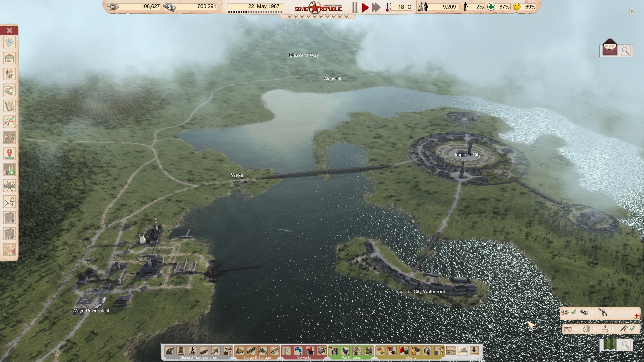Open the transport lines map icon
This screenshot has width=644, height=362.
click(9, 122)
